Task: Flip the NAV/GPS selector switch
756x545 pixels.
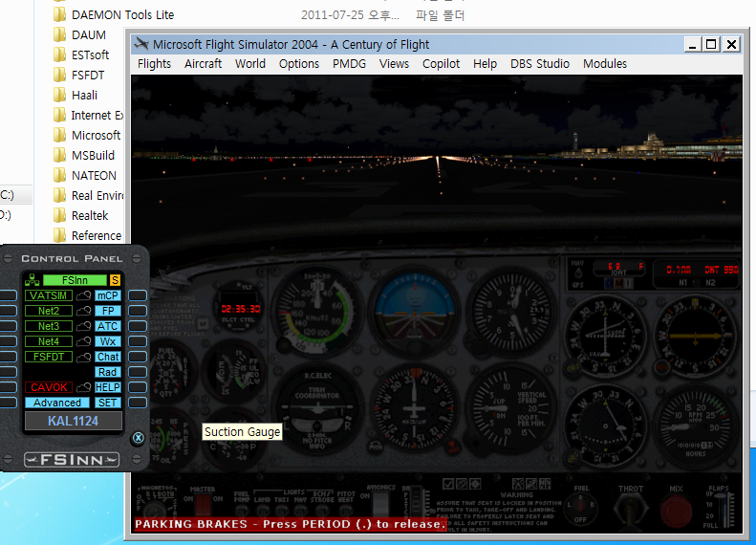Action: (578, 273)
